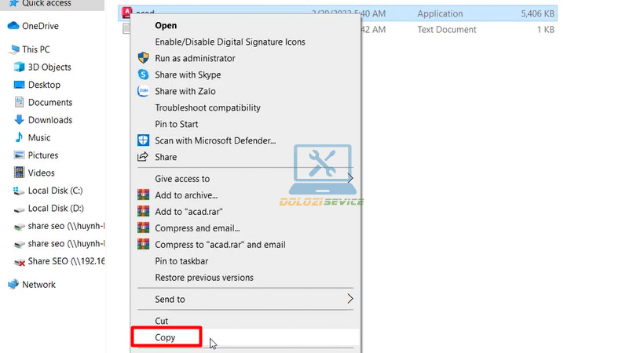Click the 3D Objects icon in sidebar
The height and width of the screenshot is (353, 644).
pyautogui.click(x=20, y=67)
